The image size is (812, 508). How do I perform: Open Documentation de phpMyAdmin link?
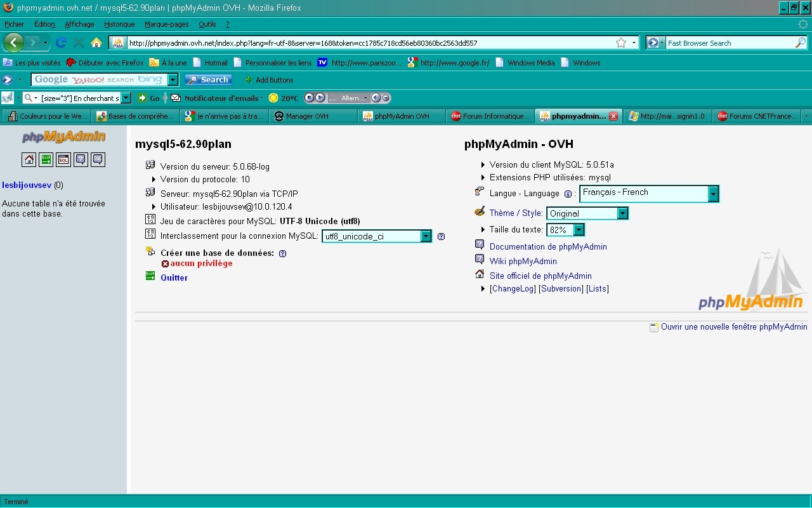point(548,246)
